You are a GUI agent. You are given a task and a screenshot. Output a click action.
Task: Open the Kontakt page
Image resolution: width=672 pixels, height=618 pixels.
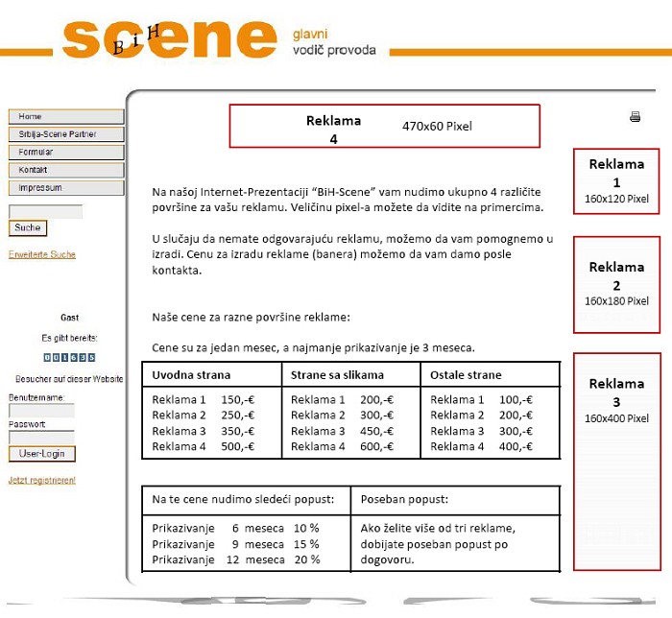click(x=66, y=170)
